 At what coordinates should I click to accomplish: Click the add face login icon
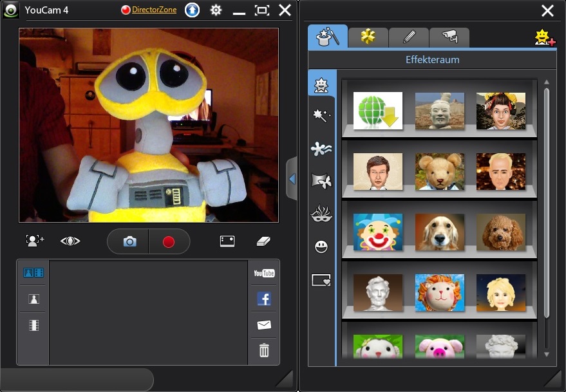pyautogui.click(x=35, y=240)
